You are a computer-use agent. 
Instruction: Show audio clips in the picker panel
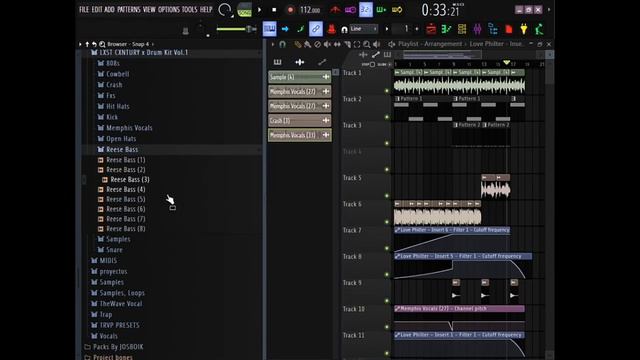point(300,62)
